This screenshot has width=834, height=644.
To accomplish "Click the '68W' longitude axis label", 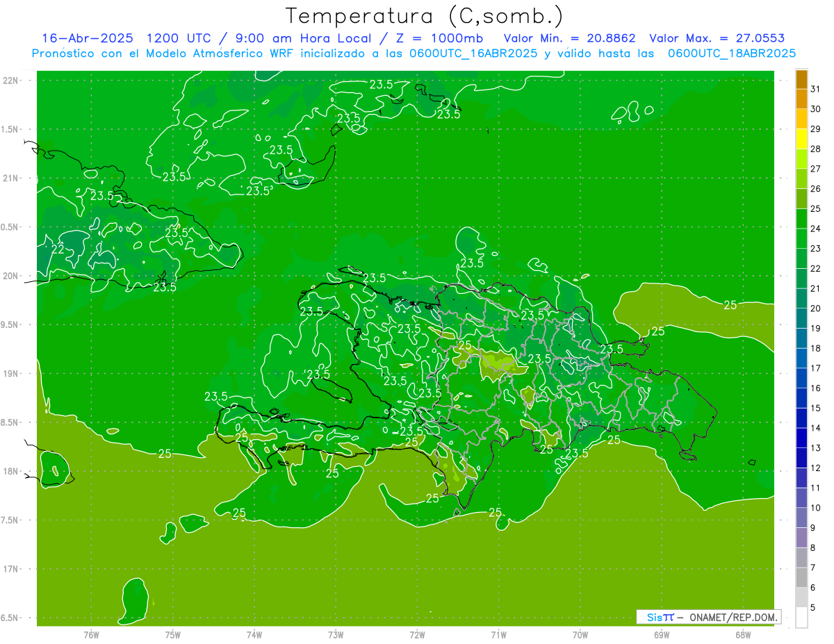I will coord(743,634).
